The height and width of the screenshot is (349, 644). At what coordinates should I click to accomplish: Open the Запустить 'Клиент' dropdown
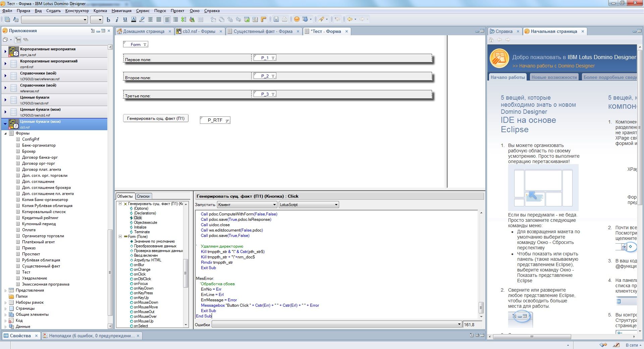pos(247,205)
